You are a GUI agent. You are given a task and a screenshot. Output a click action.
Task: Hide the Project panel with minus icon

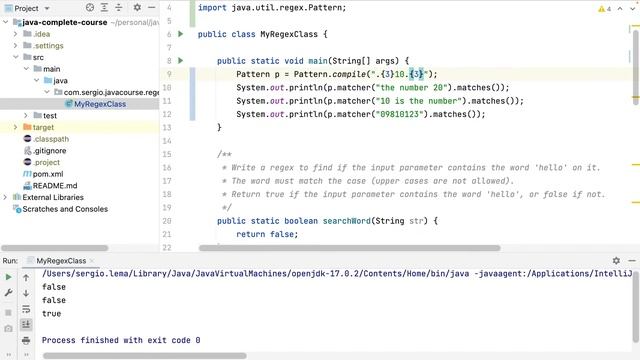(151, 7)
